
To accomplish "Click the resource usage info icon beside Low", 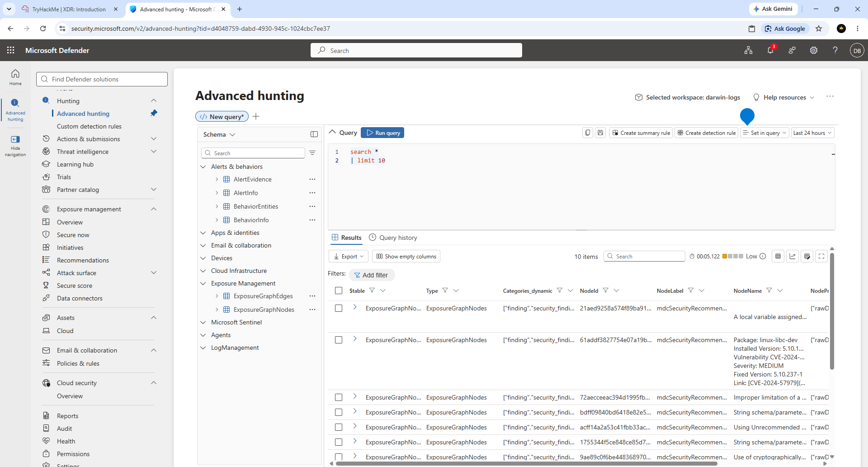I will [763, 256].
